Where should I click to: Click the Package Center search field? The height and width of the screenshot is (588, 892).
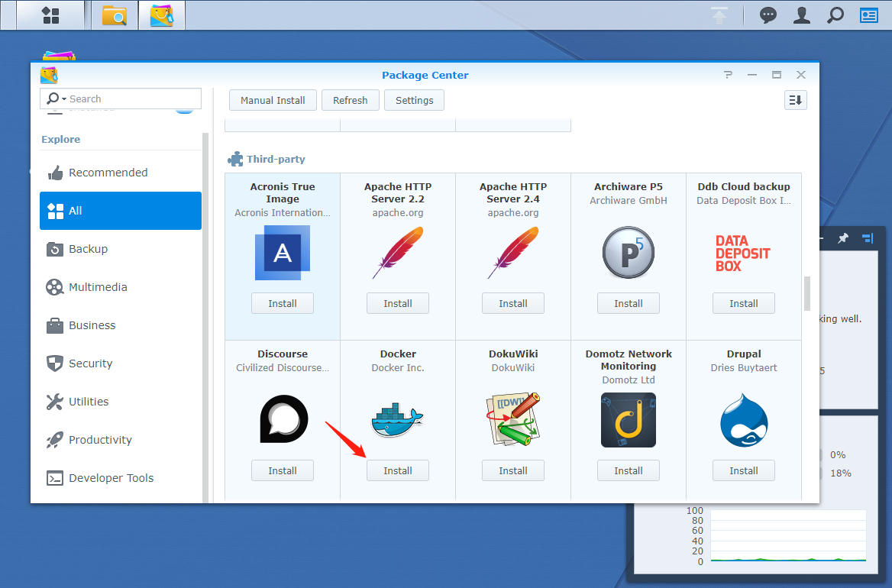click(121, 99)
